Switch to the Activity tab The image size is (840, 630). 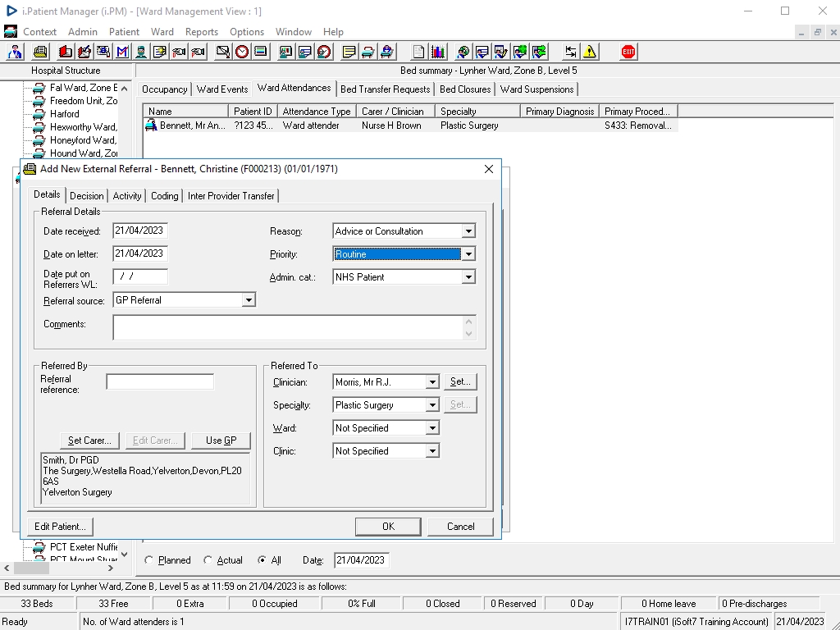(x=127, y=196)
